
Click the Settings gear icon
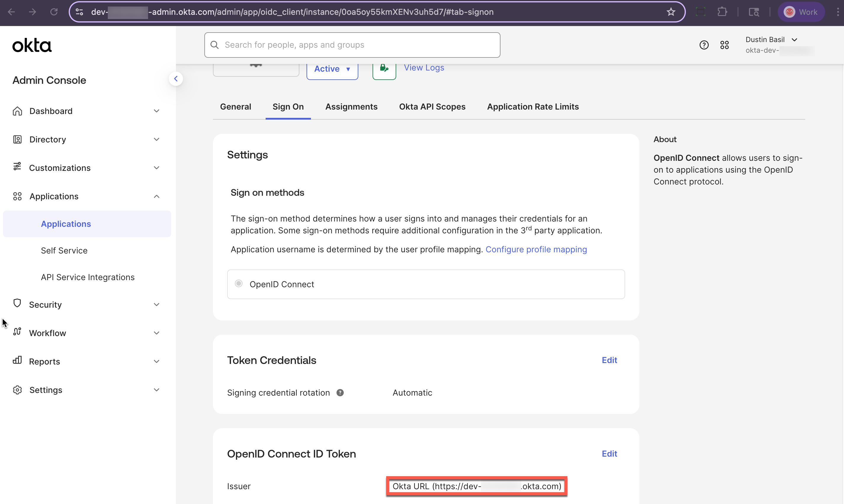click(17, 389)
